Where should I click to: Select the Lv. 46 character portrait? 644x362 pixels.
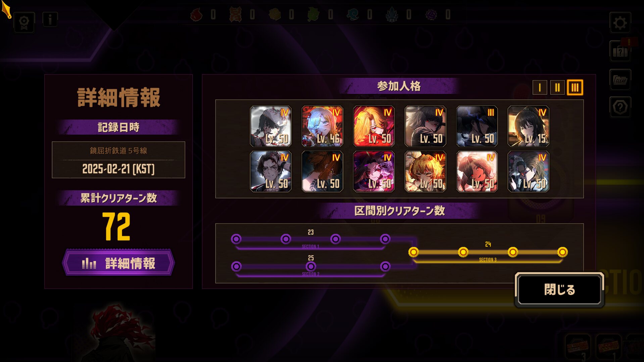(x=322, y=126)
